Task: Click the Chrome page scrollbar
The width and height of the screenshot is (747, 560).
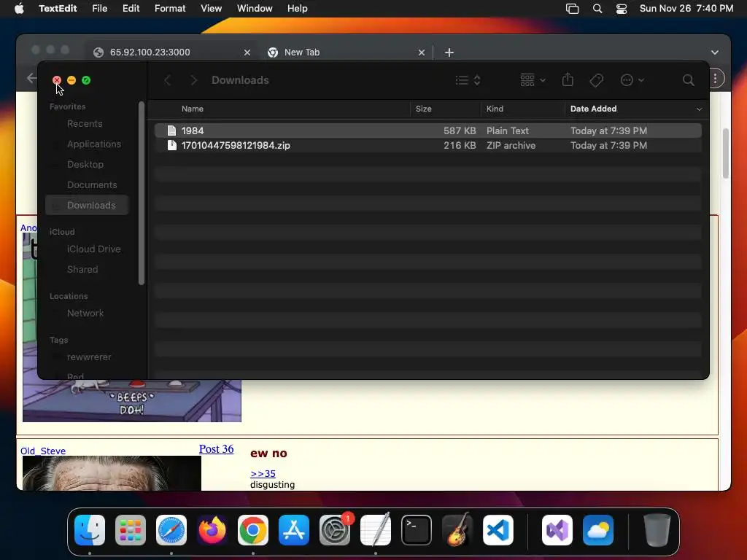Action: [x=726, y=153]
